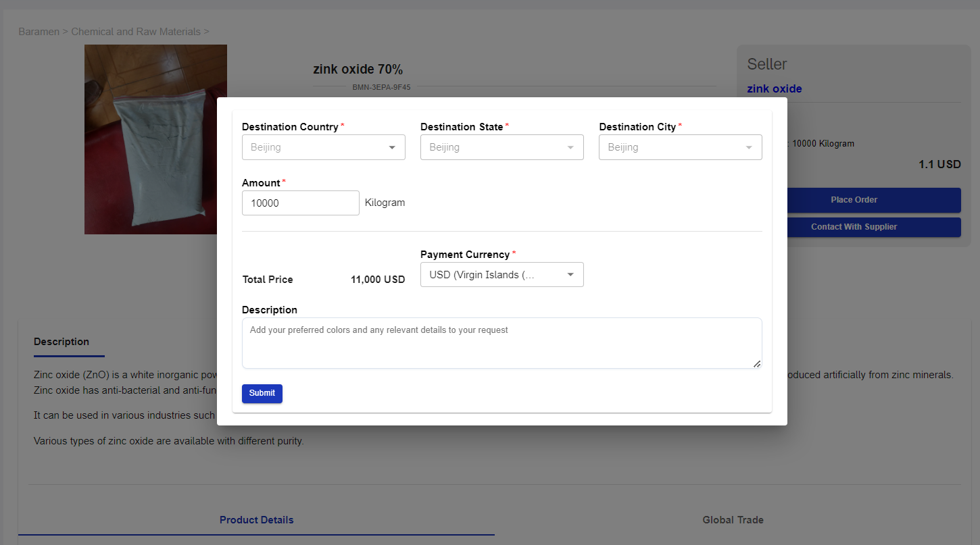
Task: Click the product code BMN-3EPA-9F45
Action: pos(381,87)
